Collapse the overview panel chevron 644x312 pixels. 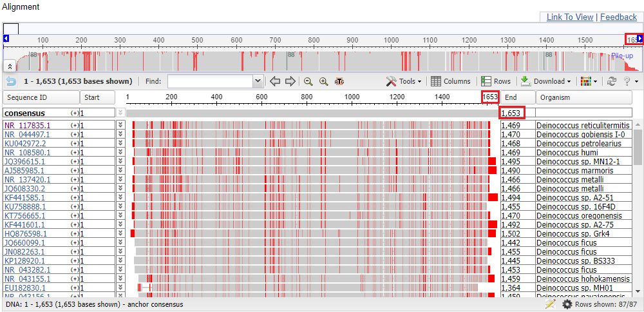point(9,66)
